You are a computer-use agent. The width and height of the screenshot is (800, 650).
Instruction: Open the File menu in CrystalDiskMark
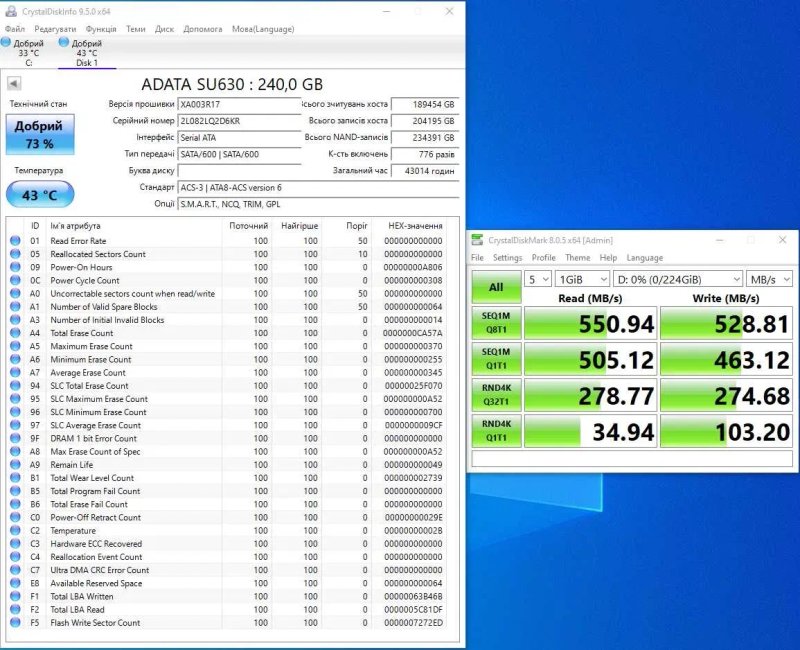coord(478,258)
